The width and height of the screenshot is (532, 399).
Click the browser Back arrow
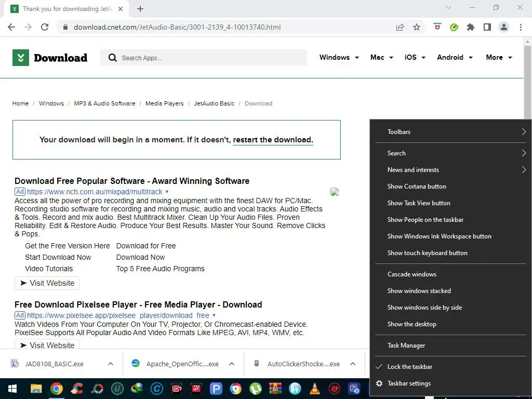pyautogui.click(x=11, y=27)
